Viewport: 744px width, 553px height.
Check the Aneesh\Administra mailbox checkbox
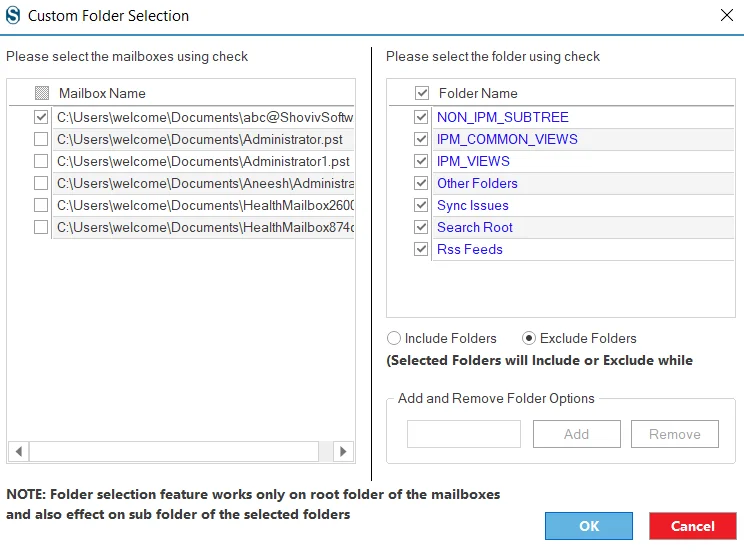pos(41,183)
